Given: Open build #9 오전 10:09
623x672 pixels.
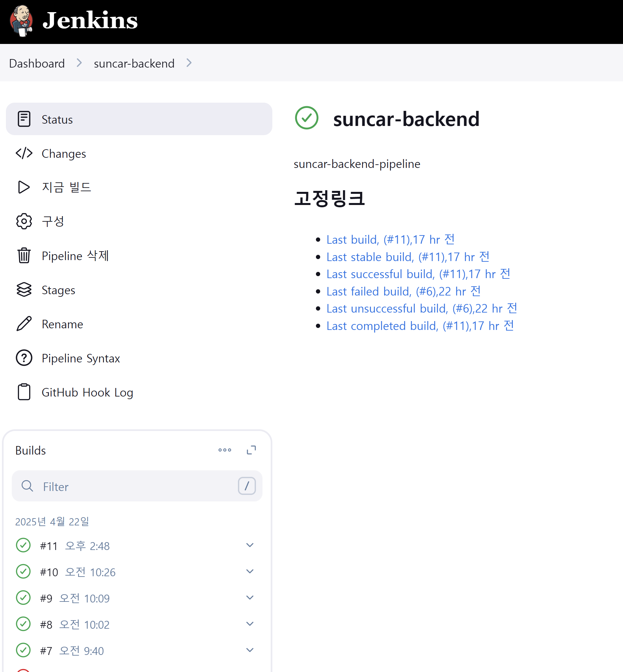Looking at the screenshot, I should click(x=75, y=599).
